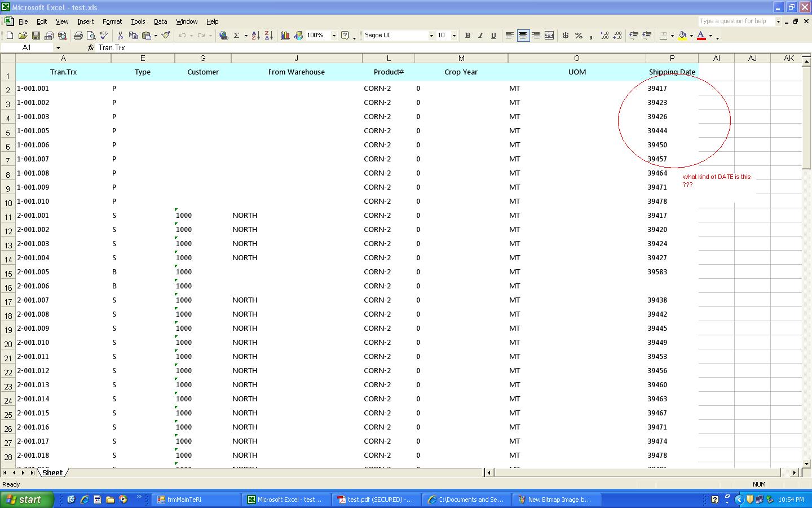Click the AutoSum sigma icon
Screen dimensions: 812x508
(x=237, y=36)
